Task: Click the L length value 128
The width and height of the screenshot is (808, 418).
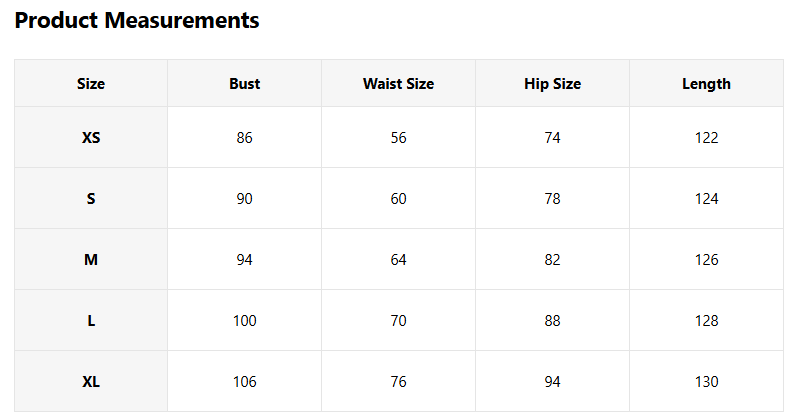Action: coord(706,321)
